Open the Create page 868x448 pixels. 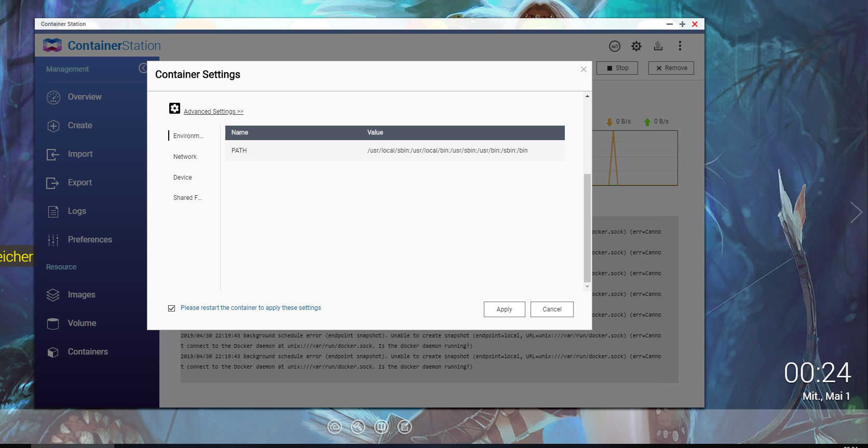coord(80,126)
